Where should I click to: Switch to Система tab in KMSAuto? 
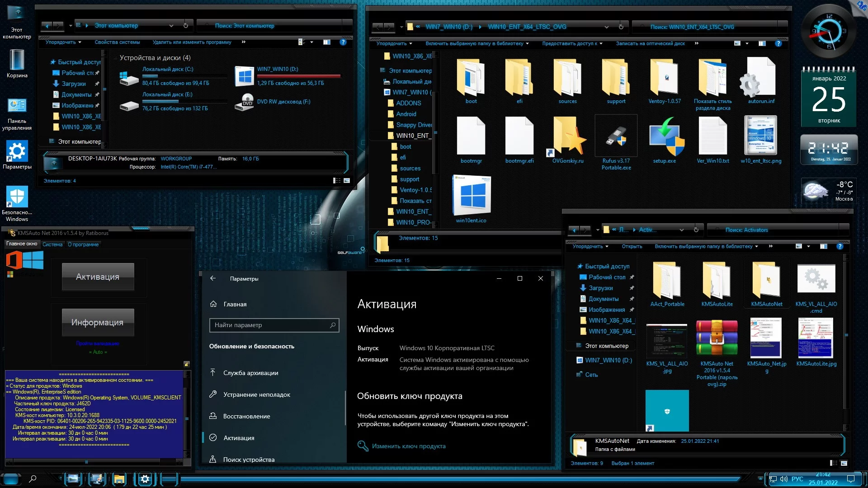tap(52, 244)
